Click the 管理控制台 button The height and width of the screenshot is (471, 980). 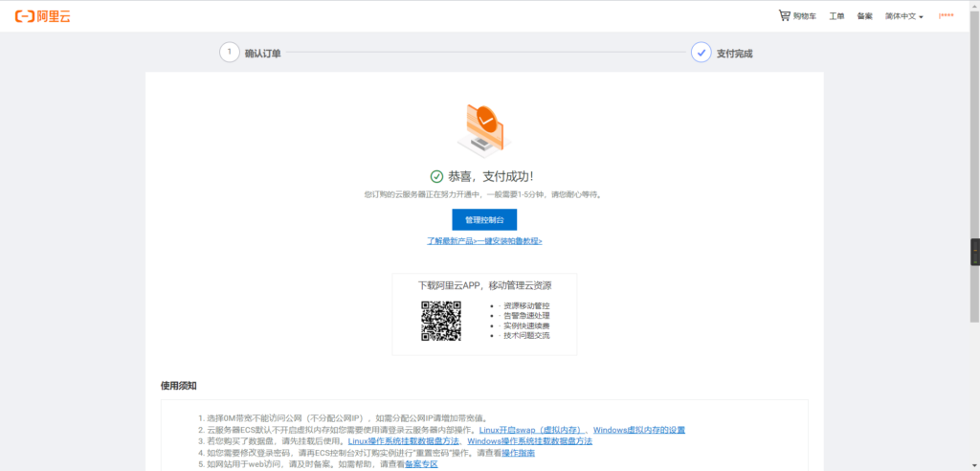point(484,220)
